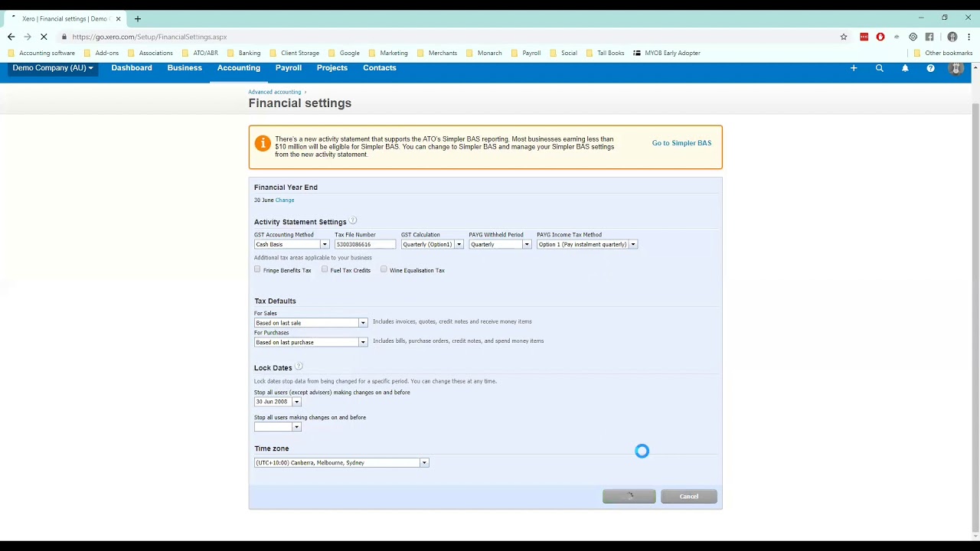
Task: Go to Dashboard menu
Action: point(132,68)
